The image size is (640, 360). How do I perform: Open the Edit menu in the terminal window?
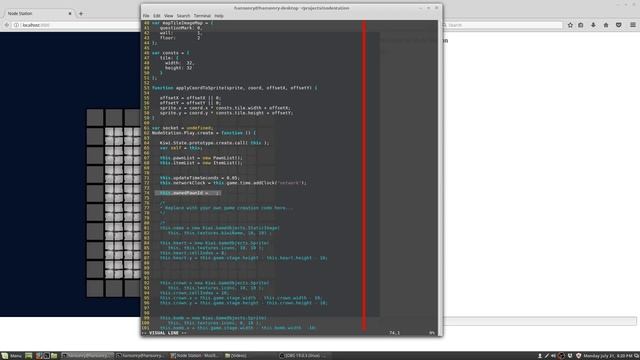pyautogui.click(x=157, y=16)
